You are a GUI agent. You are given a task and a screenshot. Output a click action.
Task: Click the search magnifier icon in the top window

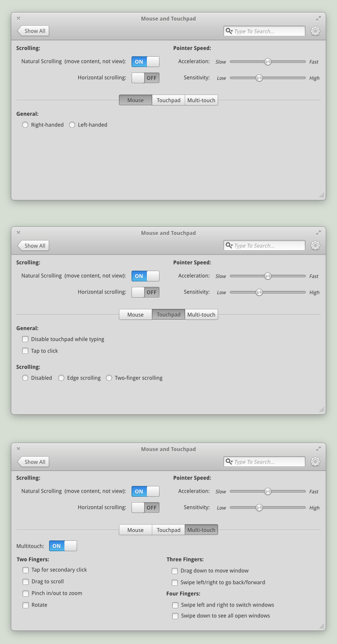click(x=229, y=31)
